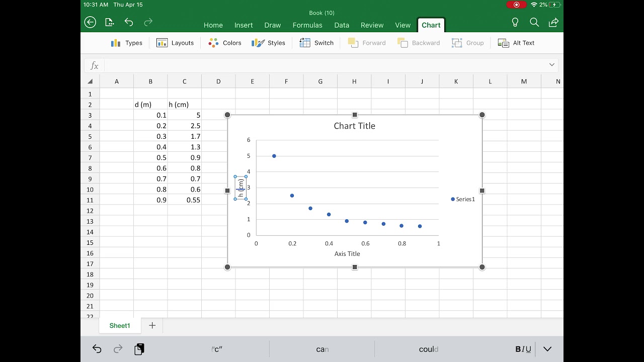Click the Book (10) document title
Image resolution: width=644 pixels, height=362 pixels.
coord(322,13)
